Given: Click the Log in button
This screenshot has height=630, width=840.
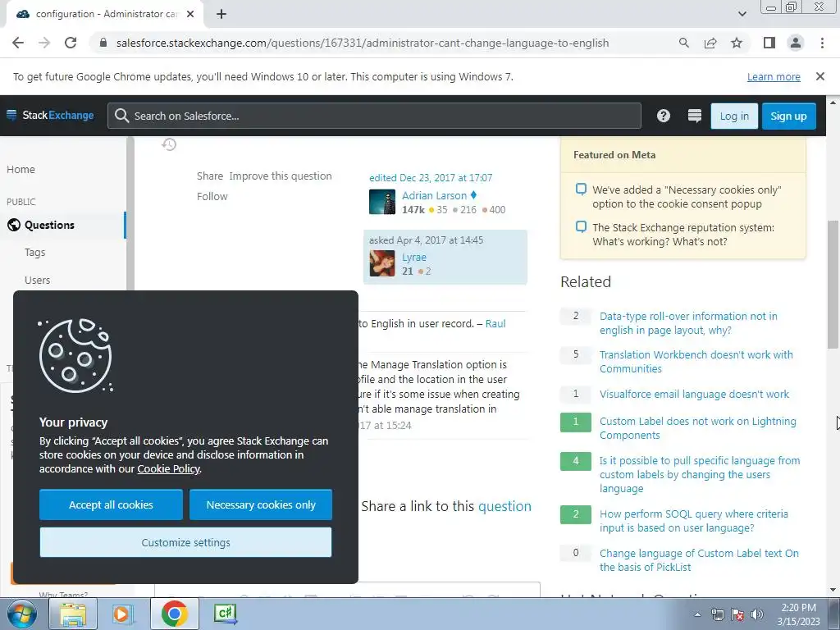Looking at the screenshot, I should coord(734,116).
